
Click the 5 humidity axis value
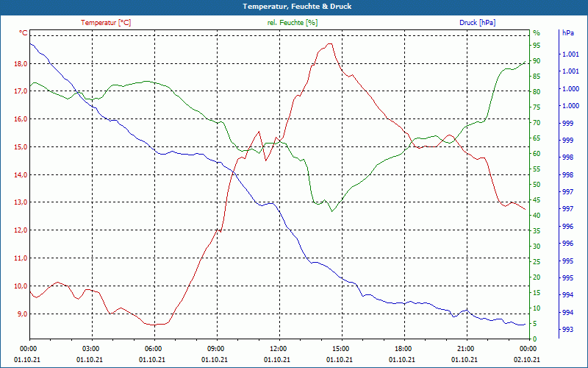(535, 324)
